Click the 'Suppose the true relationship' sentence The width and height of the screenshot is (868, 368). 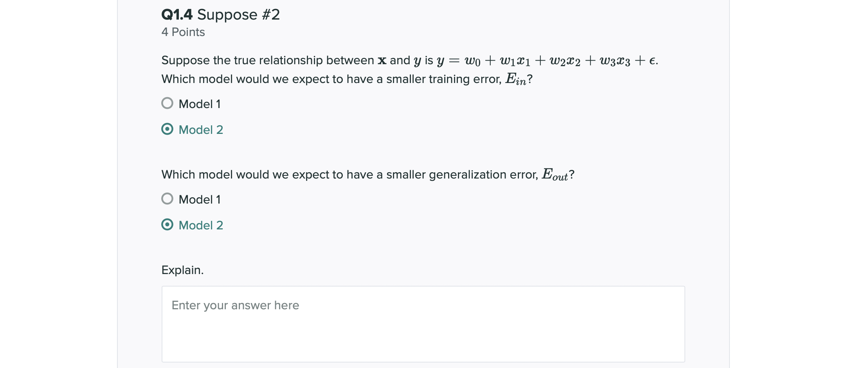(410, 60)
